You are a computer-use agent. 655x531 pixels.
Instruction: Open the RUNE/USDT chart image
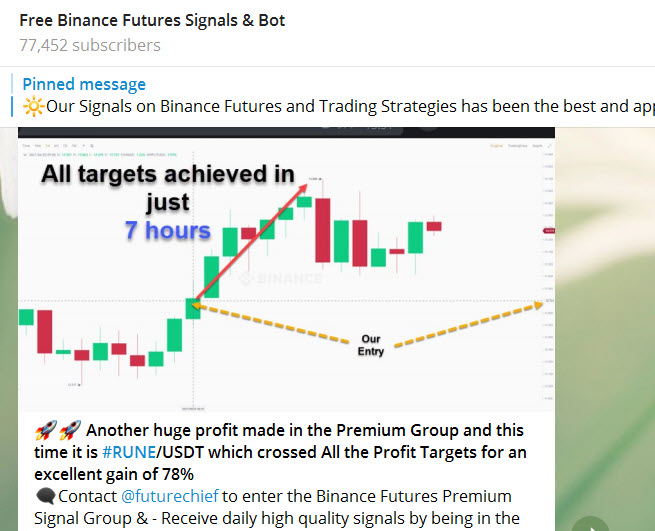tap(286, 268)
